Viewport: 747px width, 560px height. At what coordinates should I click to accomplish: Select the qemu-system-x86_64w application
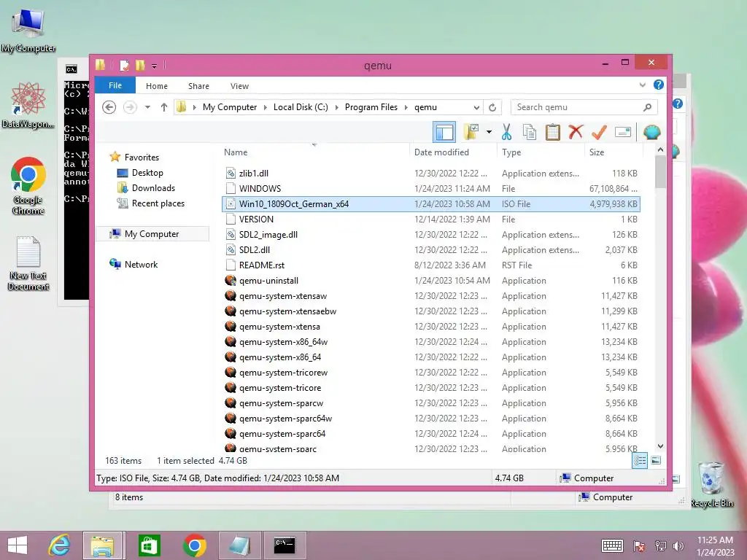pyautogui.click(x=430, y=342)
